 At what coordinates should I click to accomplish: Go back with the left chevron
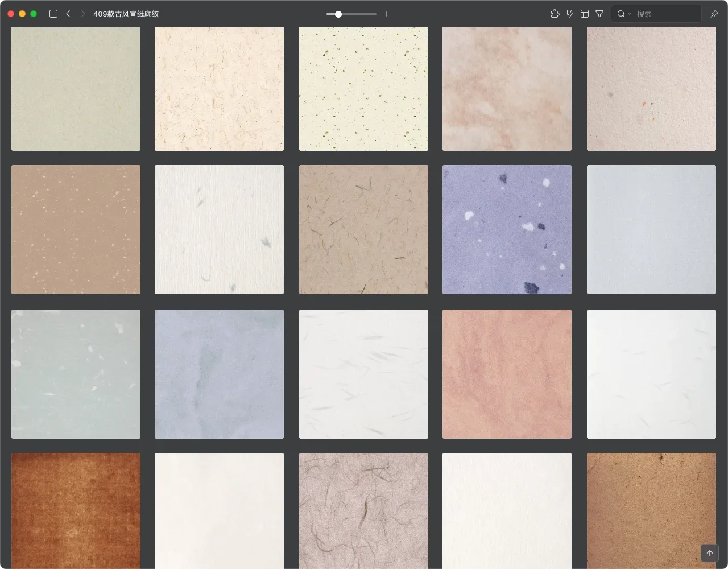point(68,14)
